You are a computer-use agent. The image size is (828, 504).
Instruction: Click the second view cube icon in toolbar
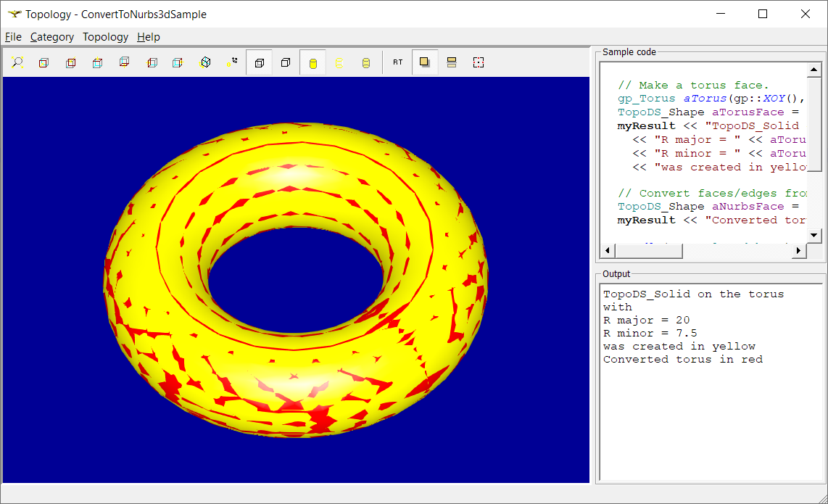70,63
